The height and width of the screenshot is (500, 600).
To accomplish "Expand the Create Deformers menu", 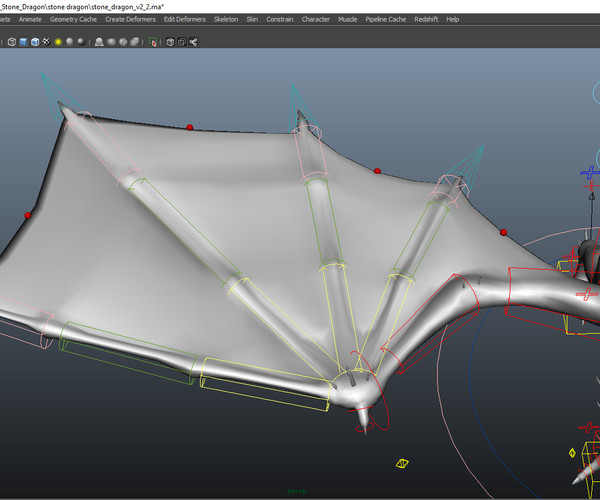I will pos(131,19).
